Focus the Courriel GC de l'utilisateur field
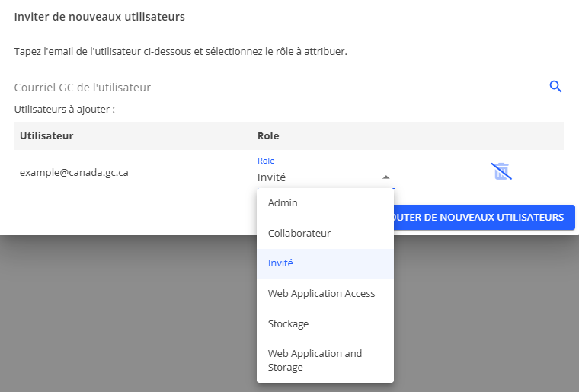Viewport: 579px width, 392px height. (x=274, y=87)
